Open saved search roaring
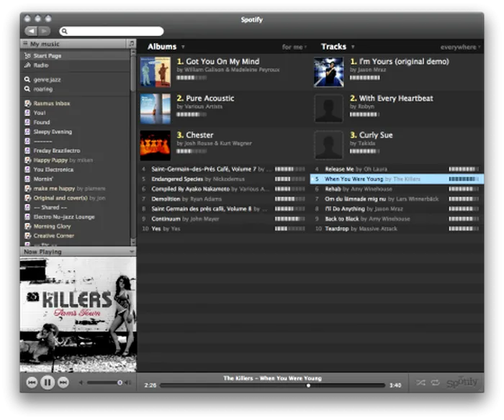 pos(75,89)
